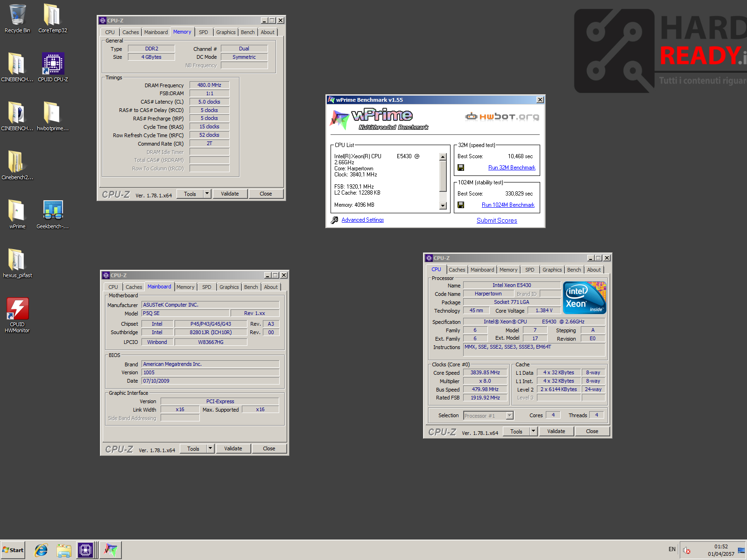
Task: Click the volume tray icon
Action: click(x=687, y=550)
